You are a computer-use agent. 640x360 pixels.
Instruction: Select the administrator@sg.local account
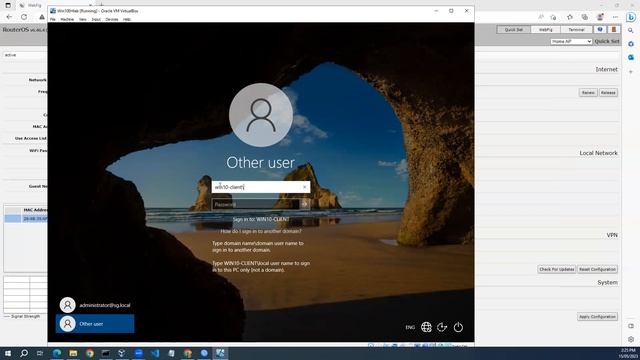click(95, 305)
